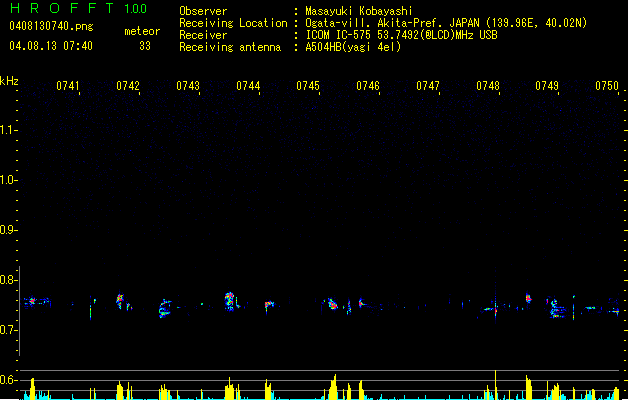Click the 0742 time marker
The width and height of the screenshot is (629, 400).
[128, 85]
